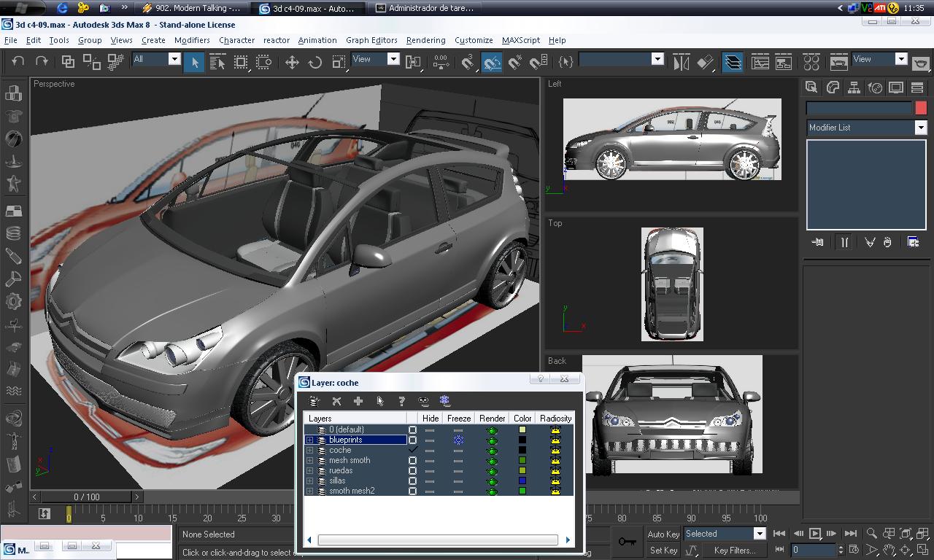Expand the blueprints layer tree
Viewport: 934px width, 560px height.
tap(309, 440)
